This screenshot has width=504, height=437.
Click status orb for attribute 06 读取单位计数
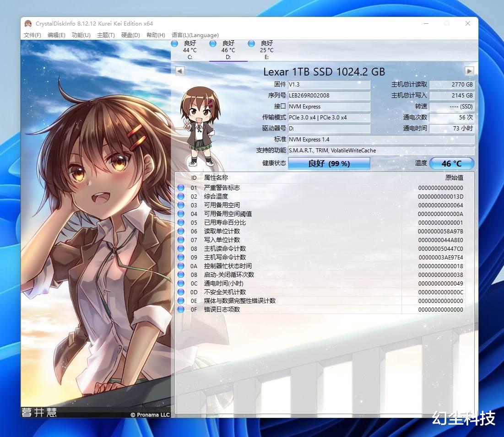181,231
